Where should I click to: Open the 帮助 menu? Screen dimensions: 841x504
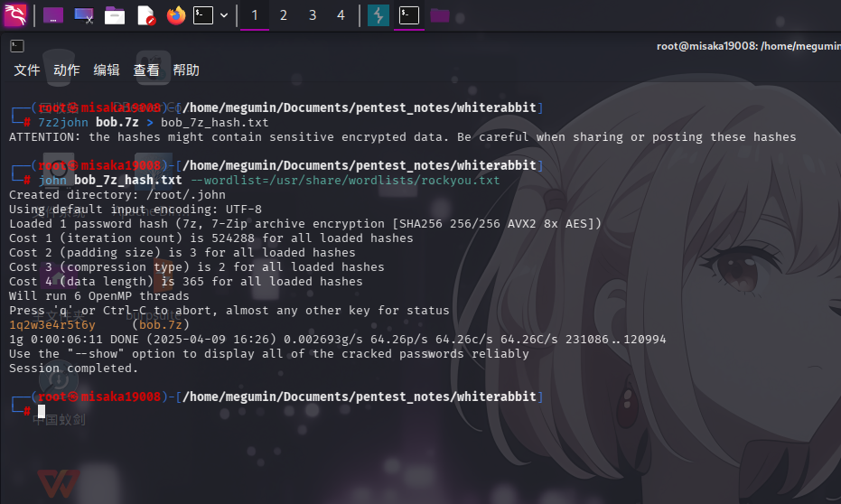pyautogui.click(x=186, y=70)
